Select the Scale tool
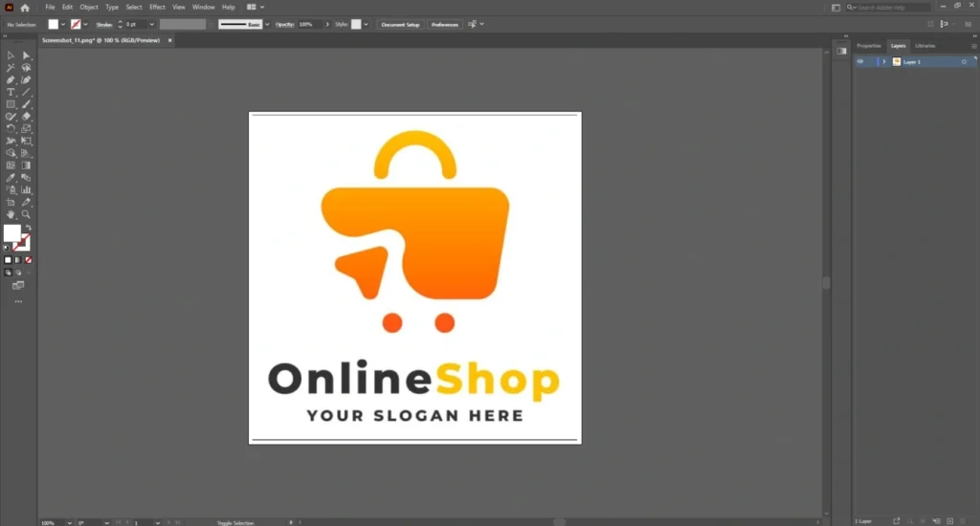This screenshot has height=526, width=980. point(26,129)
